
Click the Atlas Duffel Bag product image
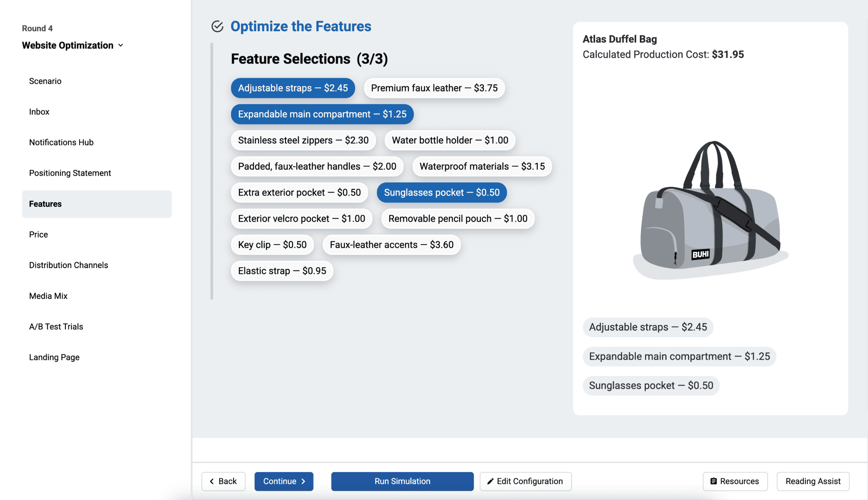pyautogui.click(x=710, y=210)
